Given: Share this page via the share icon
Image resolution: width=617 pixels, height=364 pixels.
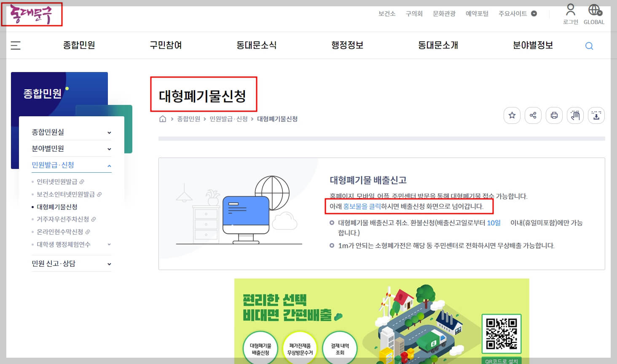Looking at the screenshot, I should [x=533, y=115].
